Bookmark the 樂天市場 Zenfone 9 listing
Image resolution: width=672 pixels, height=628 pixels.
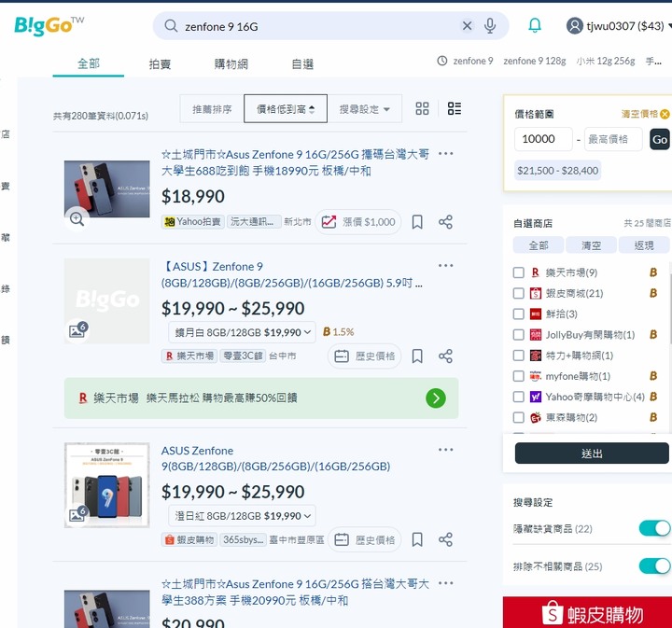coord(417,356)
